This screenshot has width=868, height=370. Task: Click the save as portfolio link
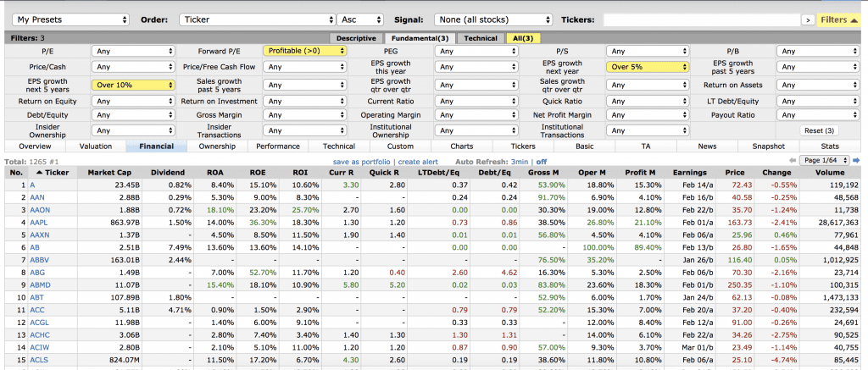pyautogui.click(x=363, y=161)
